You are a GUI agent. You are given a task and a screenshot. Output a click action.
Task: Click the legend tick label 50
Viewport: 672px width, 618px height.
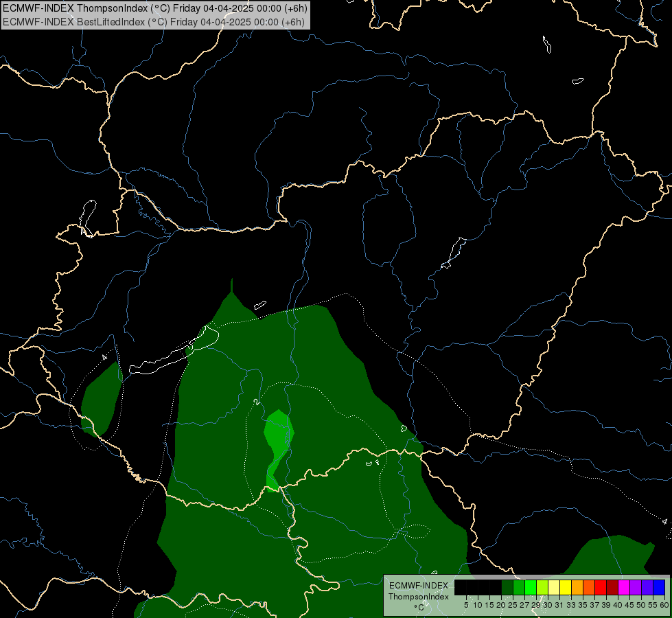tap(641, 605)
